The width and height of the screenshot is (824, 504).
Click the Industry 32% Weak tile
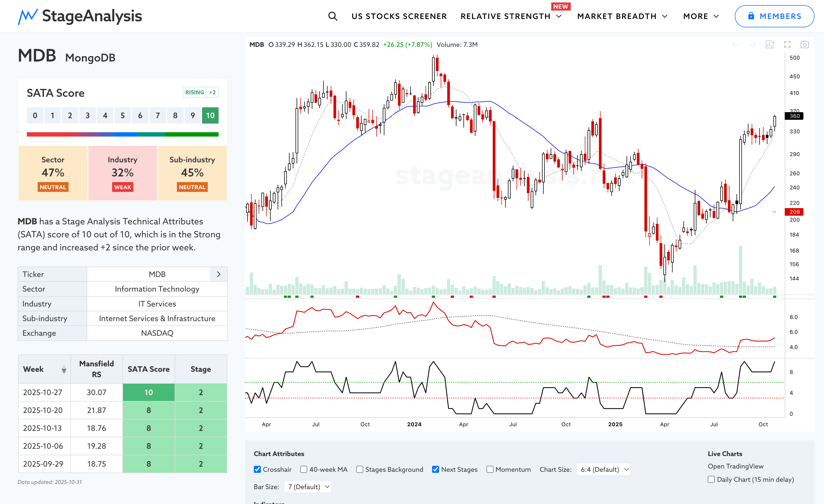tap(122, 173)
